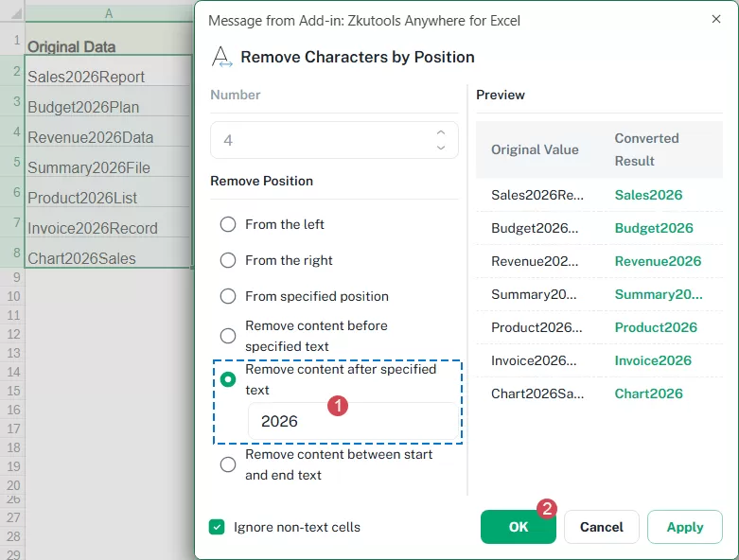Viewport: 739px width, 560px height.
Task: Increase the Number value with up arrow
Action: [441, 132]
